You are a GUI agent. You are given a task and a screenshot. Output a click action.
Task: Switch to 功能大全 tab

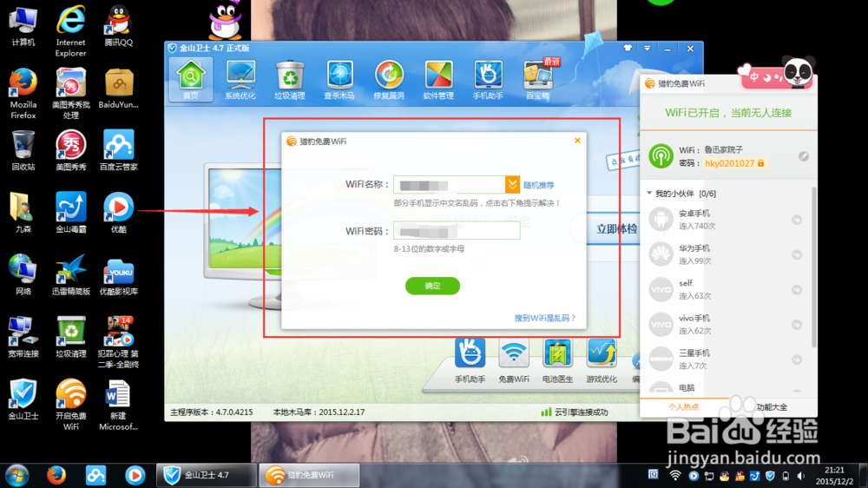click(772, 407)
